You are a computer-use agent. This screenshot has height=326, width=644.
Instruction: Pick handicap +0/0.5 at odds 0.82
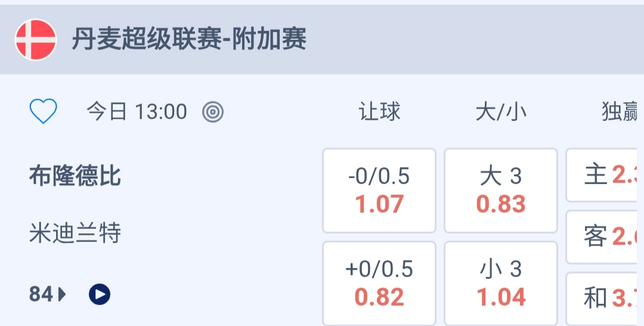(379, 283)
